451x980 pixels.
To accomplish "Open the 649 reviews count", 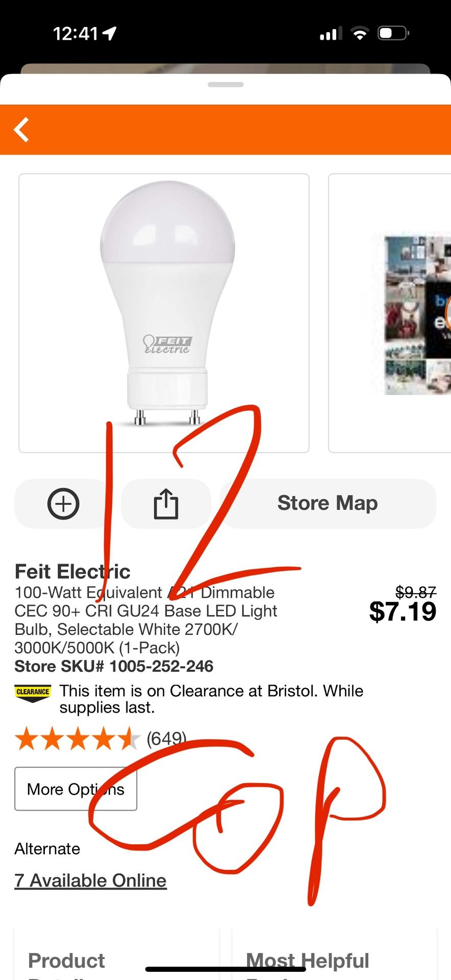I will tap(166, 739).
